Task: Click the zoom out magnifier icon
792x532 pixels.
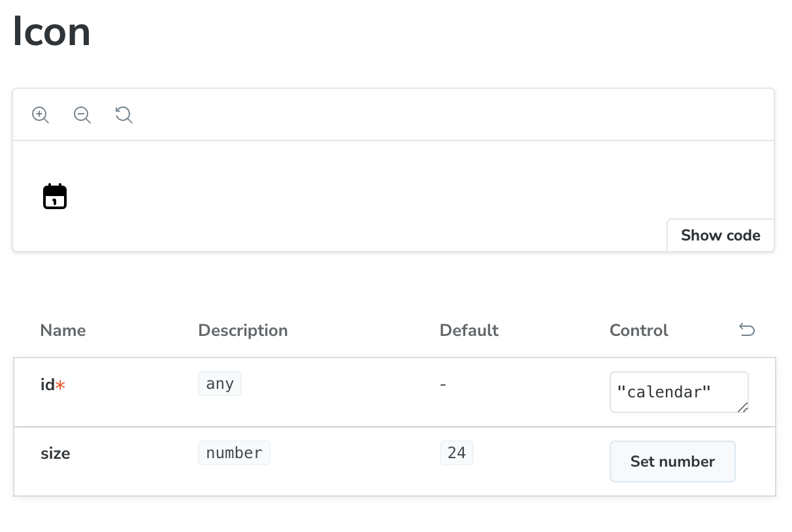Action: [82, 115]
